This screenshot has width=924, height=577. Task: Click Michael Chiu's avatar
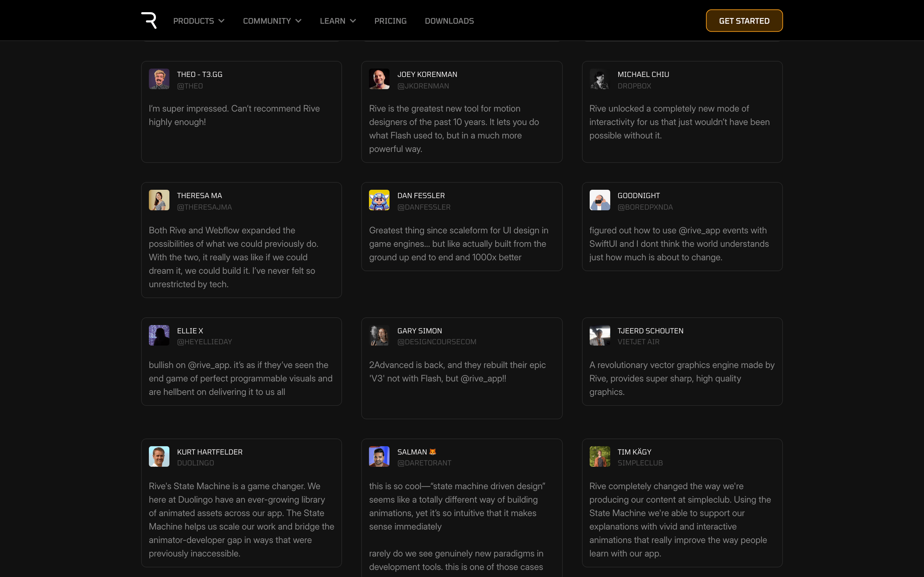pyautogui.click(x=599, y=79)
